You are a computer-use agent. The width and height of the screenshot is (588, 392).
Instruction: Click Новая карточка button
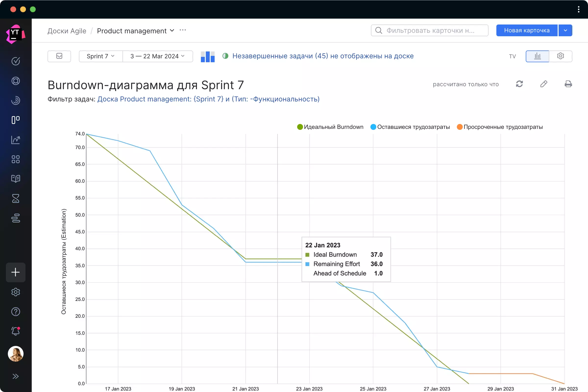click(x=527, y=30)
